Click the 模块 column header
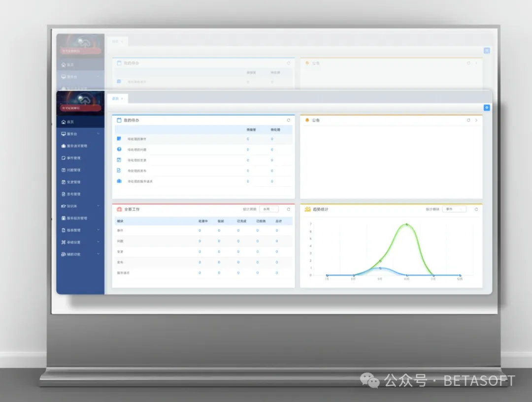532x402 pixels. [120, 221]
